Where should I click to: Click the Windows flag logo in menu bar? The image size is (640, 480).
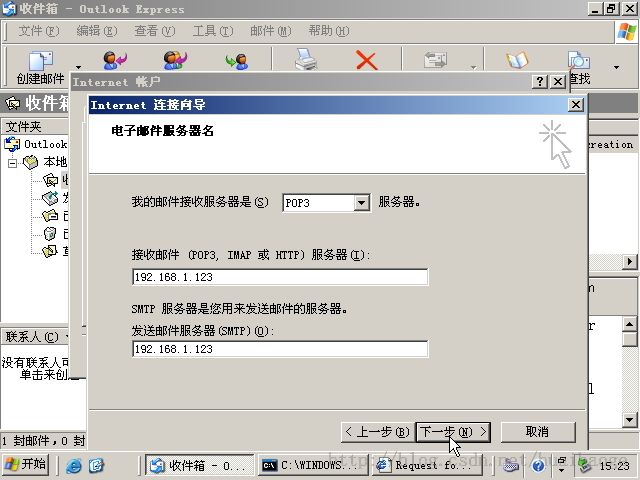627,31
